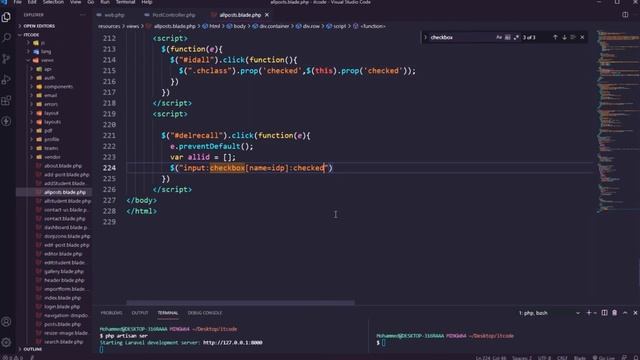This screenshot has width=640, height=360.
Task: Click 'body' in the breadcrumb path
Action: click(x=240, y=26)
